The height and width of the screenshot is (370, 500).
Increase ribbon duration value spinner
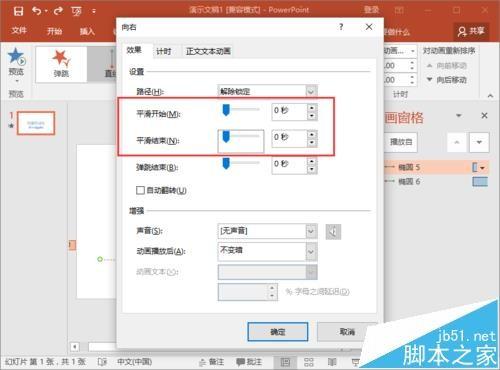coord(412,62)
